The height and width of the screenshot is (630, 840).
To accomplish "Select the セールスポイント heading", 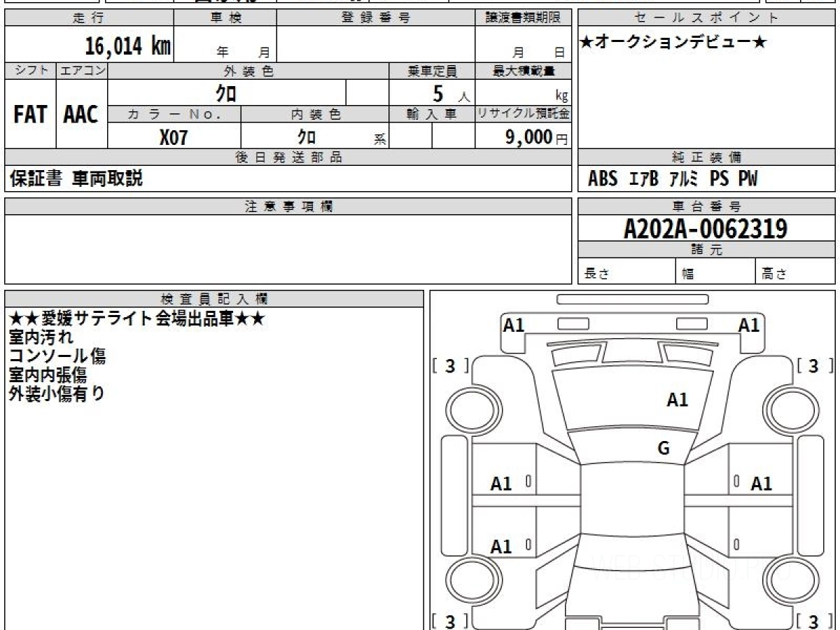I will point(707,18).
